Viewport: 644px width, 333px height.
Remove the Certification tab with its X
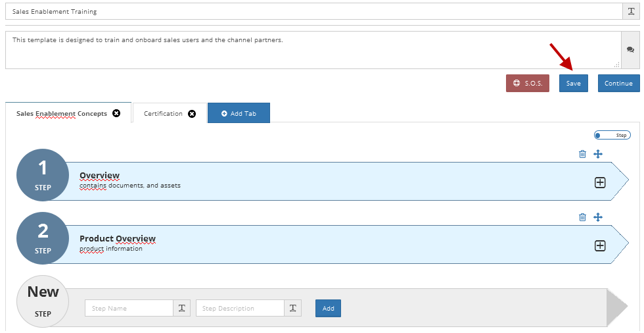click(192, 114)
